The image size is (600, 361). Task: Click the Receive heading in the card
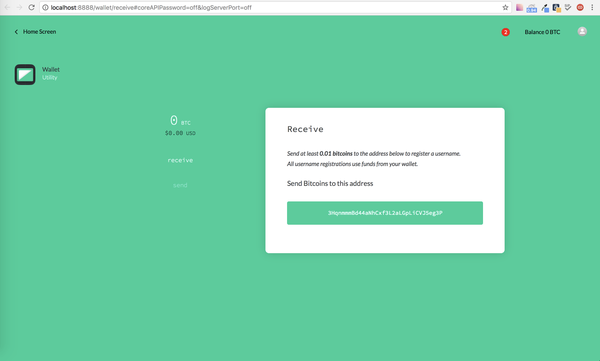click(305, 129)
